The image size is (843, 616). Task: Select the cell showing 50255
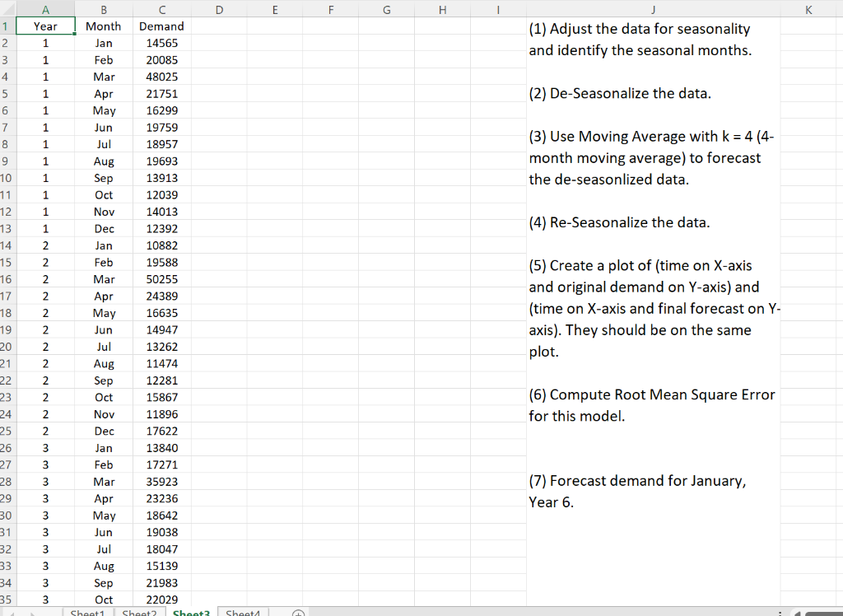point(161,279)
